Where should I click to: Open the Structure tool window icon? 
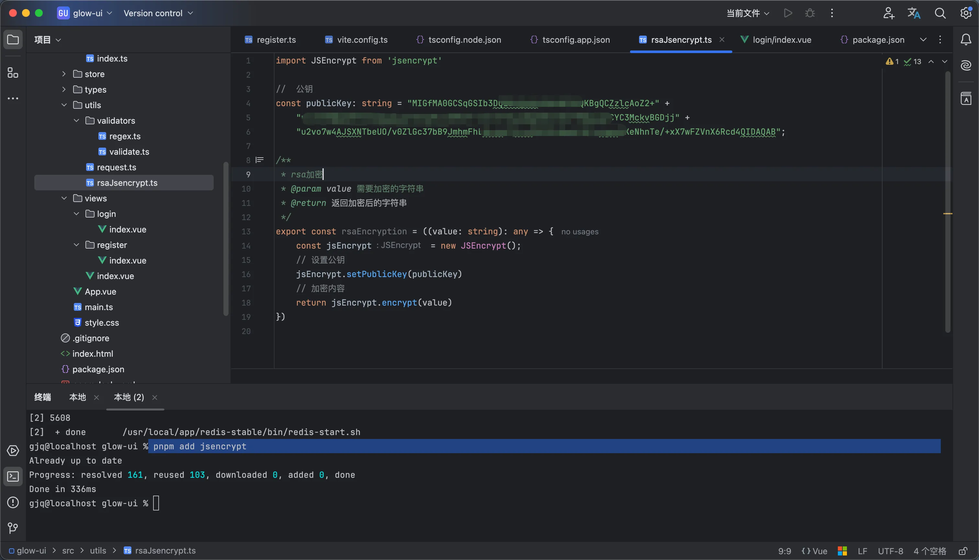coord(13,73)
